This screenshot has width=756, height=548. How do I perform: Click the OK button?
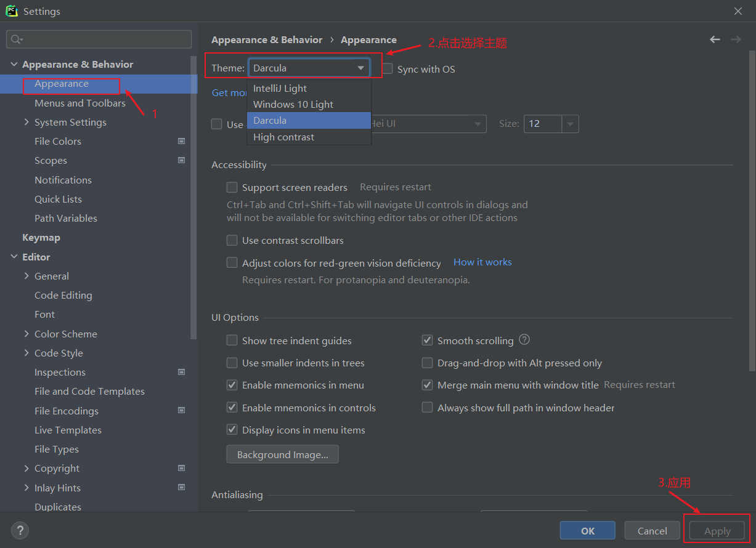(x=587, y=531)
